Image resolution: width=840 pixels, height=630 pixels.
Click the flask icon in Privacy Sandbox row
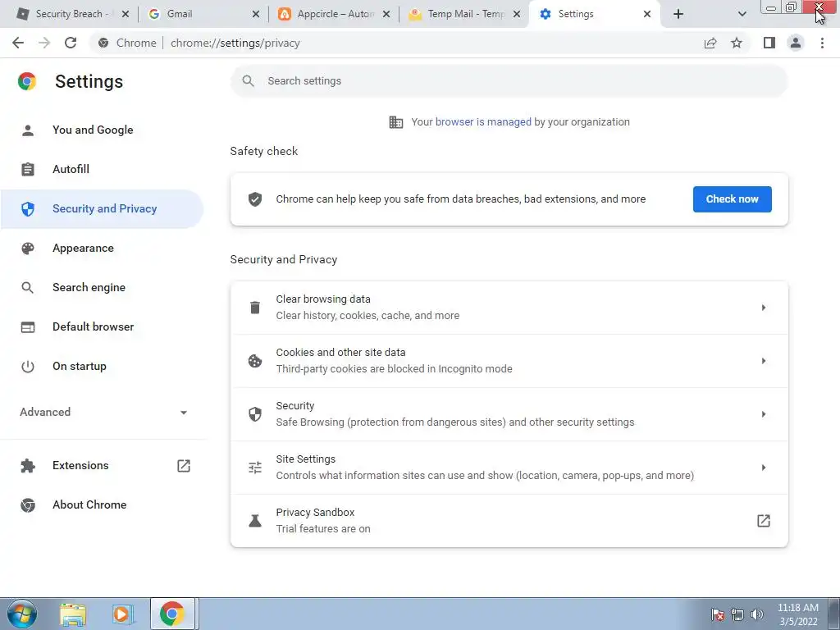[255, 521]
